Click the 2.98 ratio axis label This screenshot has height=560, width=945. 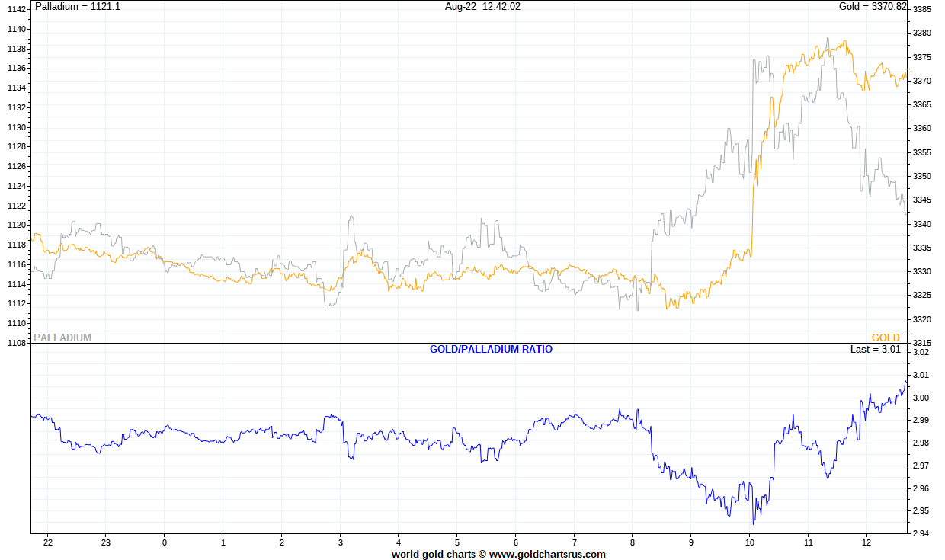(x=921, y=443)
